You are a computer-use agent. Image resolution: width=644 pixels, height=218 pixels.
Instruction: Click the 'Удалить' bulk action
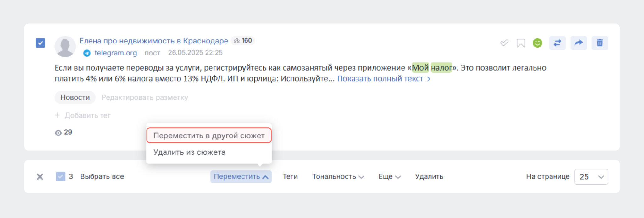tap(429, 176)
